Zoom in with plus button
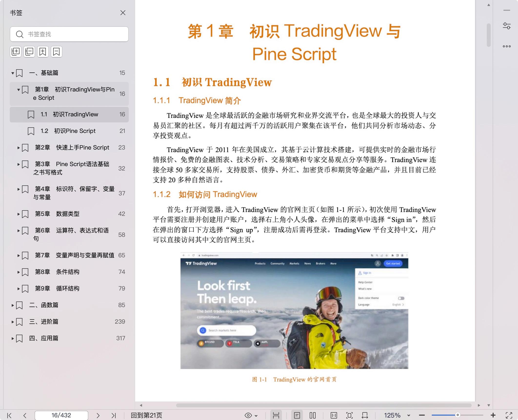This screenshot has width=518, height=420. tap(493, 415)
